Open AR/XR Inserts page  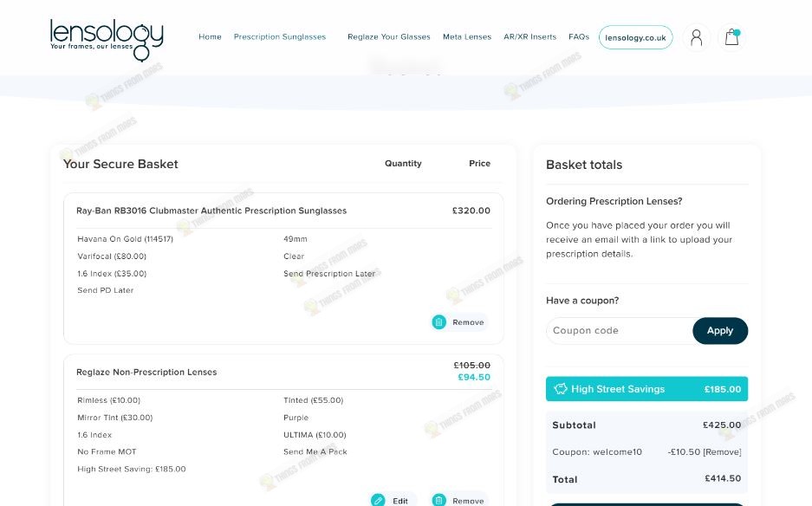click(529, 36)
